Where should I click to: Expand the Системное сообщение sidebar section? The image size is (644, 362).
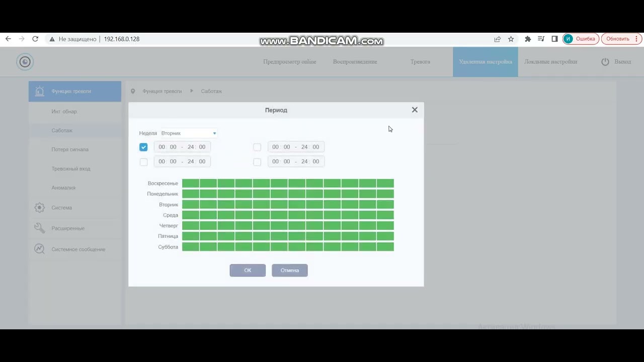coord(75,249)
